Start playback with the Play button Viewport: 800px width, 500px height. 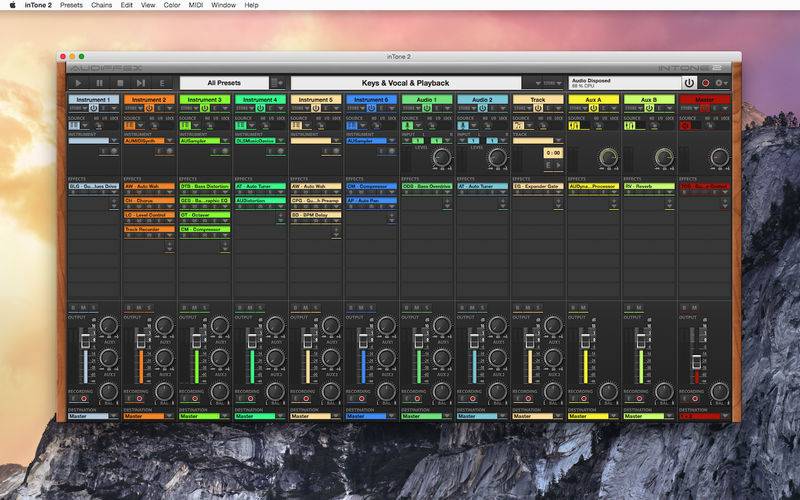(x=78, y=83)
